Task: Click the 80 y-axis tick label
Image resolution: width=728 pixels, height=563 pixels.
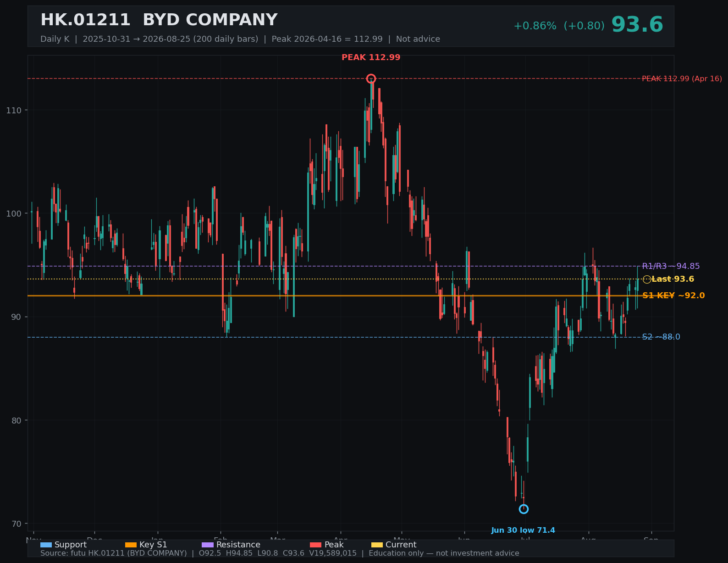Action: [16, 420]
